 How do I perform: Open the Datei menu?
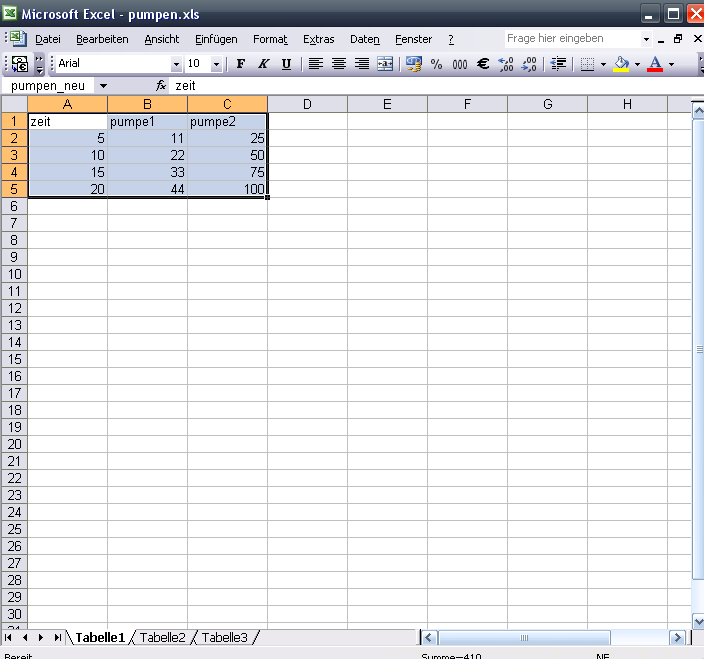point(48,40)
